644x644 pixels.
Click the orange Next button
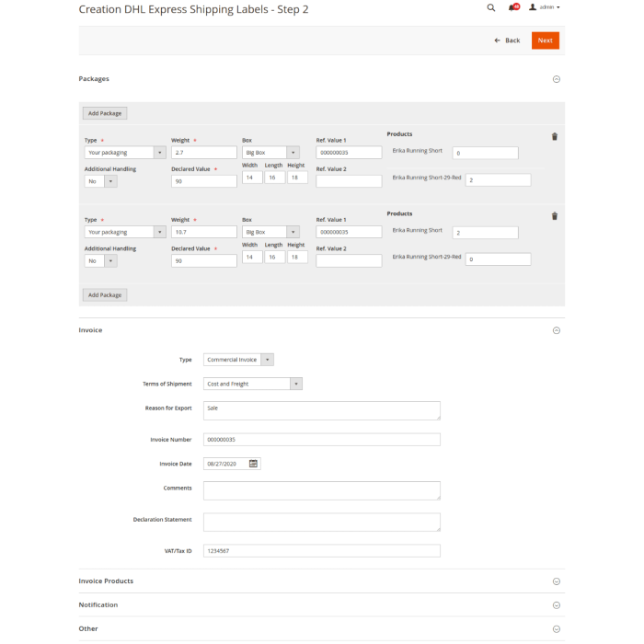[x=545, y=40]
